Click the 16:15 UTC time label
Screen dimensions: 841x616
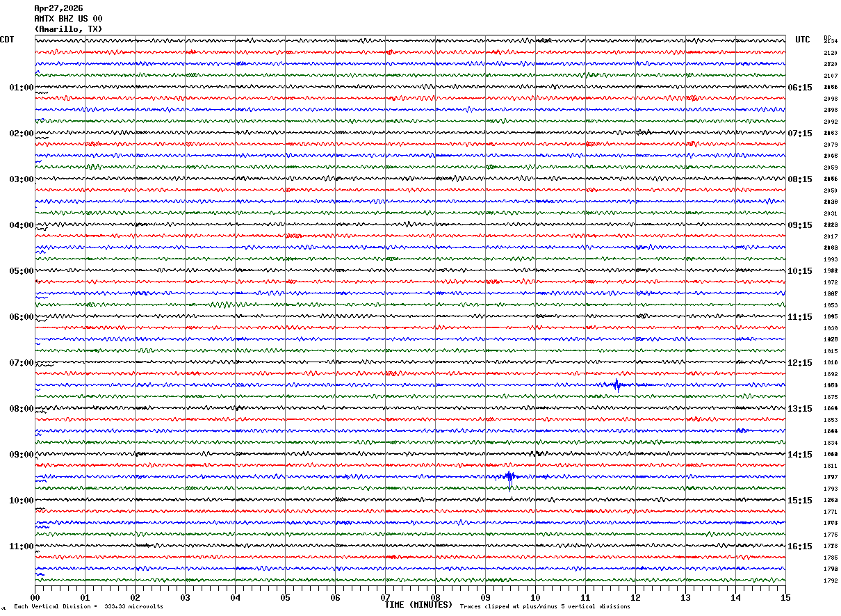tap(799, 546)
